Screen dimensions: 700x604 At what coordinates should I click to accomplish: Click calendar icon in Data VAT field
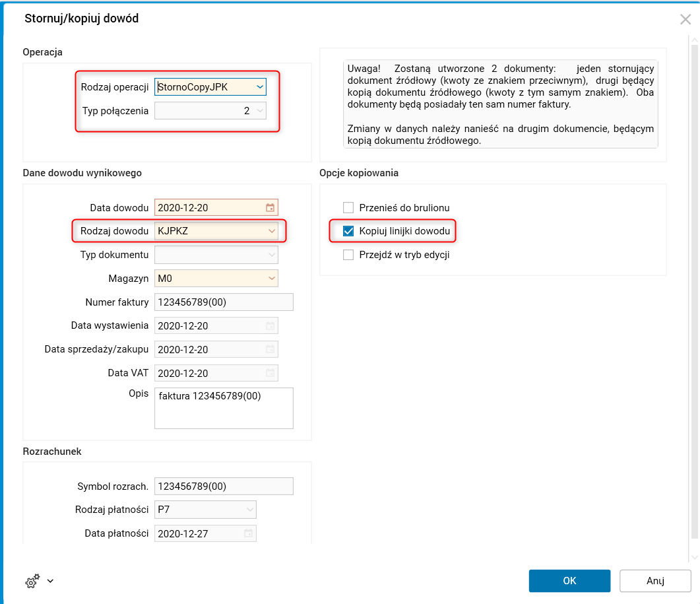pos(270,374)
